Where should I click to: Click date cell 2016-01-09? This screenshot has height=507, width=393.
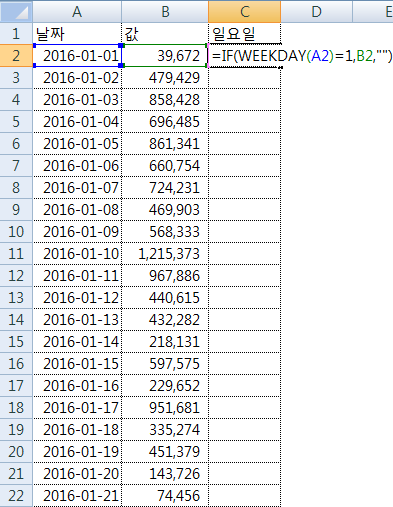(77, 232)
